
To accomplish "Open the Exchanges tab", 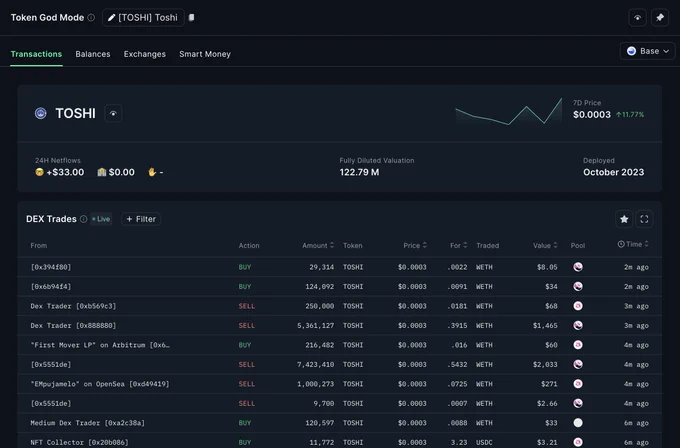I will coord(145,54).
